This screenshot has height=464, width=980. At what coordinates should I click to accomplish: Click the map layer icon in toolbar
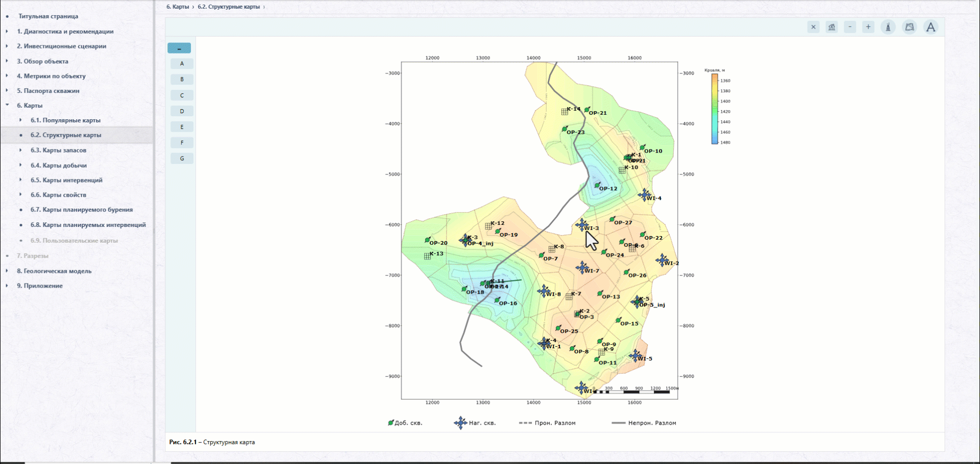910,27
